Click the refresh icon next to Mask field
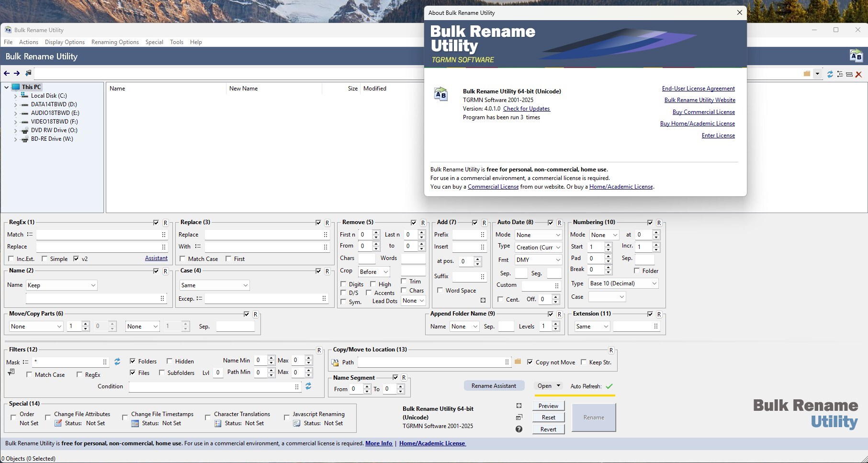This screenshot has width=868, height=463. coord(117,361)
